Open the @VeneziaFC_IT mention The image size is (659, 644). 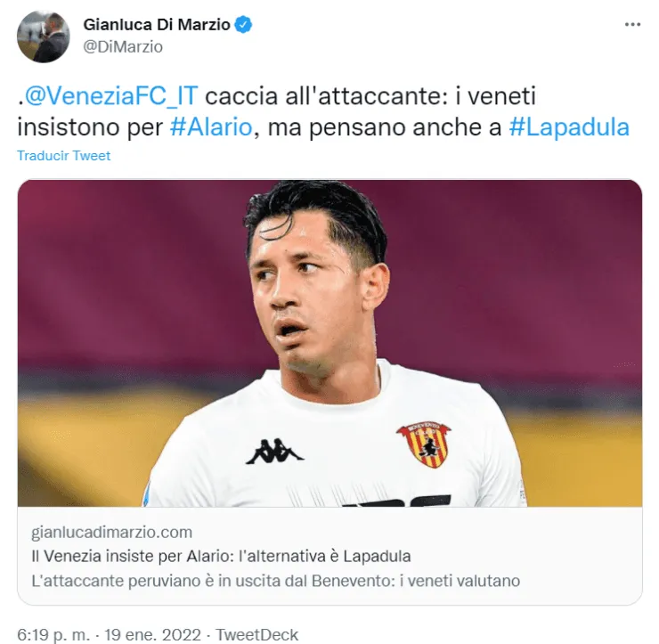pyautogui.click(x=111, y=96)
